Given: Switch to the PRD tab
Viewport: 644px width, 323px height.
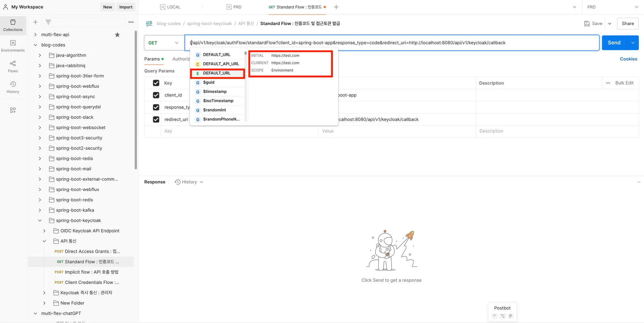Looking at the screenshot, I should click(234, 7).
